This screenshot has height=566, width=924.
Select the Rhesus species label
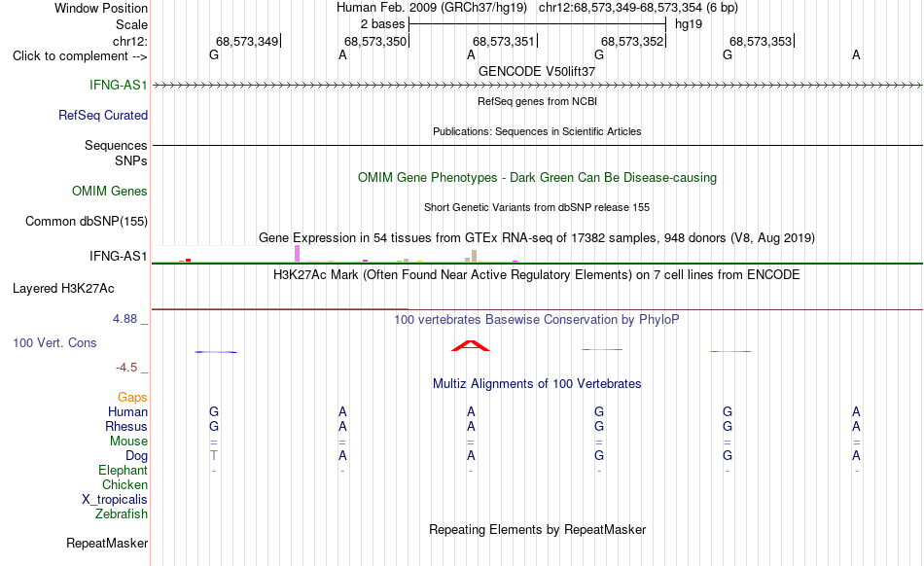click(126, 426)
